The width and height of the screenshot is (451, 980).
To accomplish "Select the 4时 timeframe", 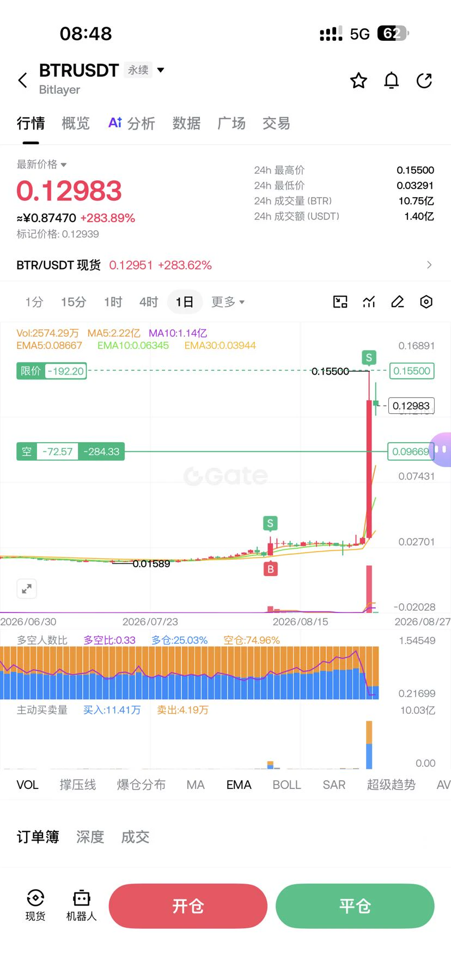I will pyautogui.click(x=148, y=302).
